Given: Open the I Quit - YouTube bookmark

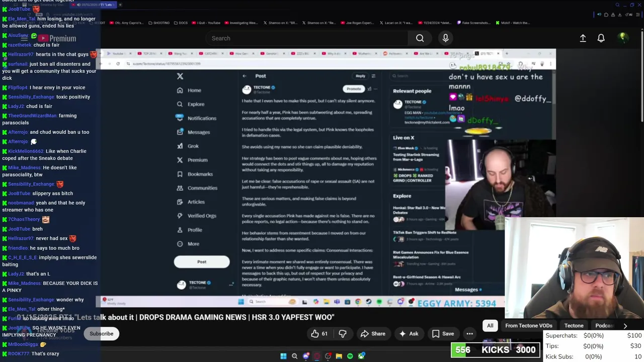Looking at the screenshot, I should [206, 23].
